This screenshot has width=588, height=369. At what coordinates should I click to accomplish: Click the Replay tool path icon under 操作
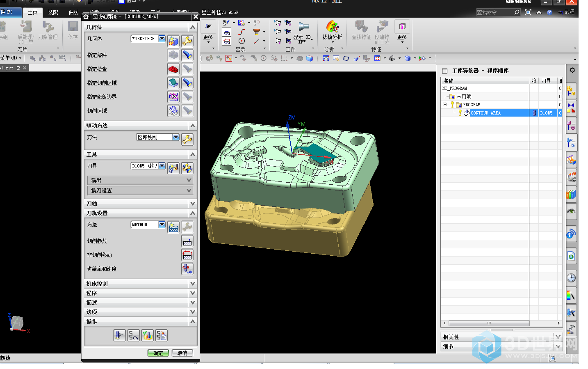[x=134, y=335]
